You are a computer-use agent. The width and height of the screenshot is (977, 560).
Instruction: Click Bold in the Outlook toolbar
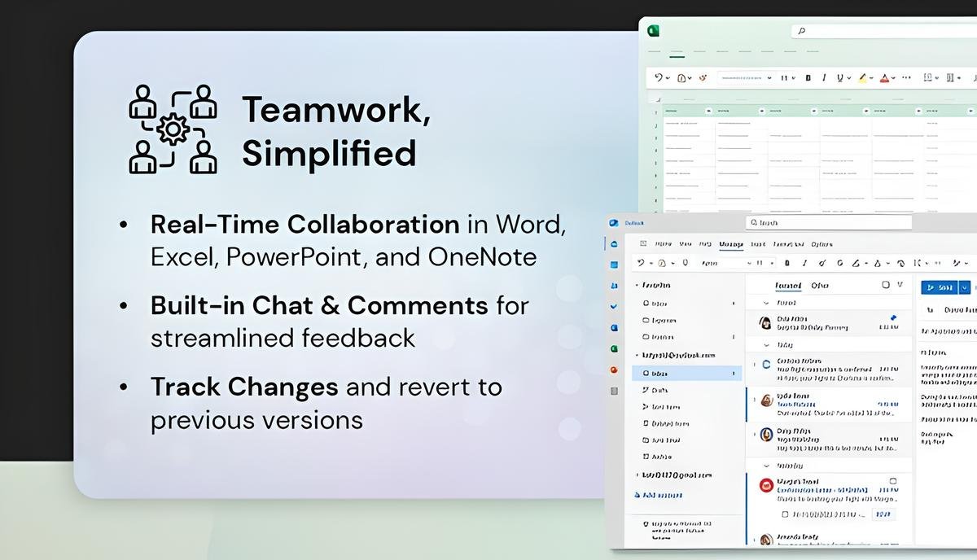point(786,263)
